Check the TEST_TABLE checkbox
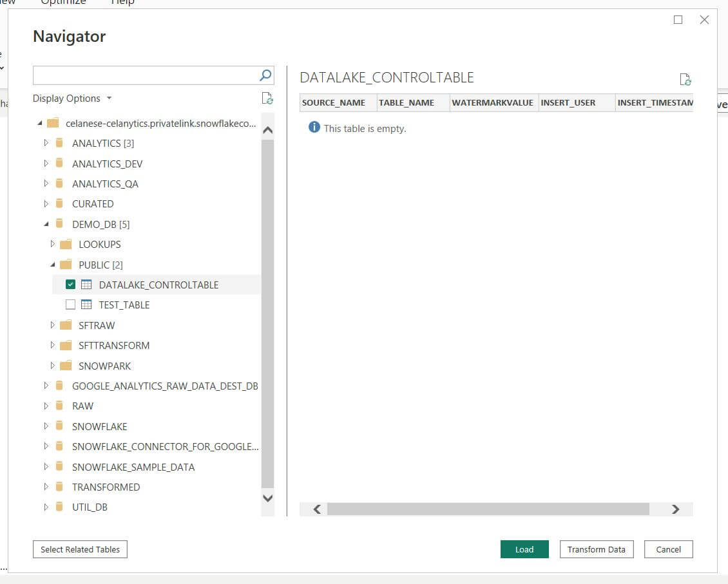This screenshot has height=584, width=728. [x=71, y=305]
